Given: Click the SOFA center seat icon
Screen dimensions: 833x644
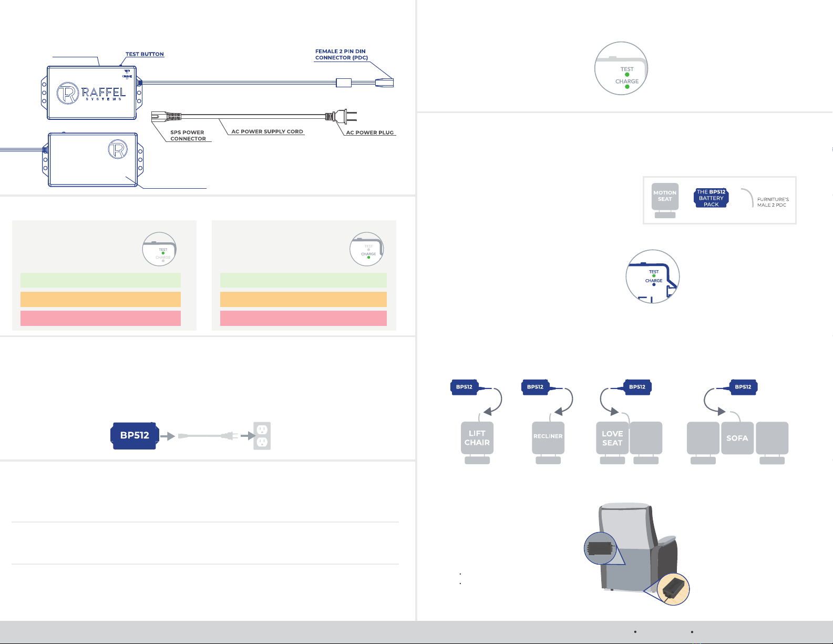Looking at the screenshot, I should [737, 438].
